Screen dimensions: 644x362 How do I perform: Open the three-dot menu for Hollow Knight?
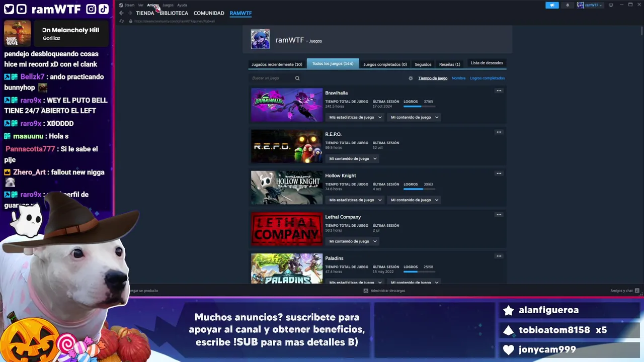click(x=499, y=173)
